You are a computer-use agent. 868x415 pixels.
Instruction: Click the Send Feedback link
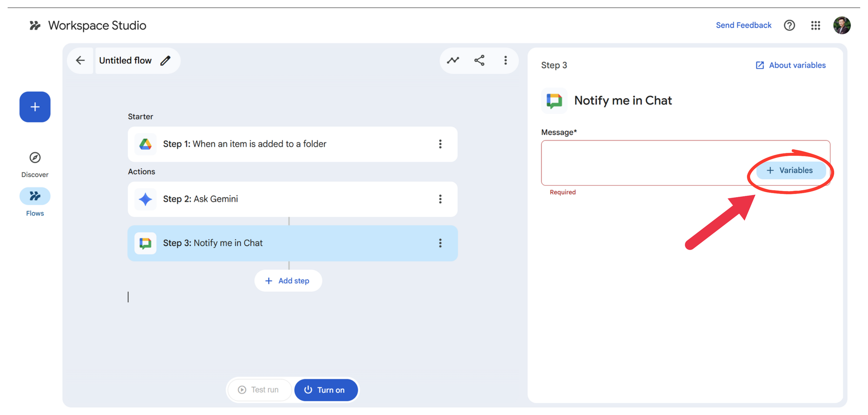(743, 25)
